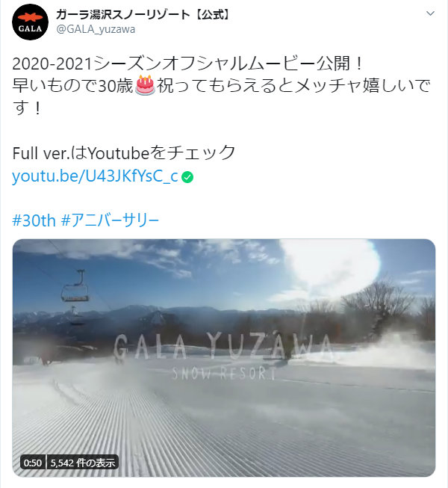Image resolution: width=448 pixels, height=488 pixels.
Task: Open the #アニバーサリー hashtag
Action: pyautogui.click(x=111, y=220)
